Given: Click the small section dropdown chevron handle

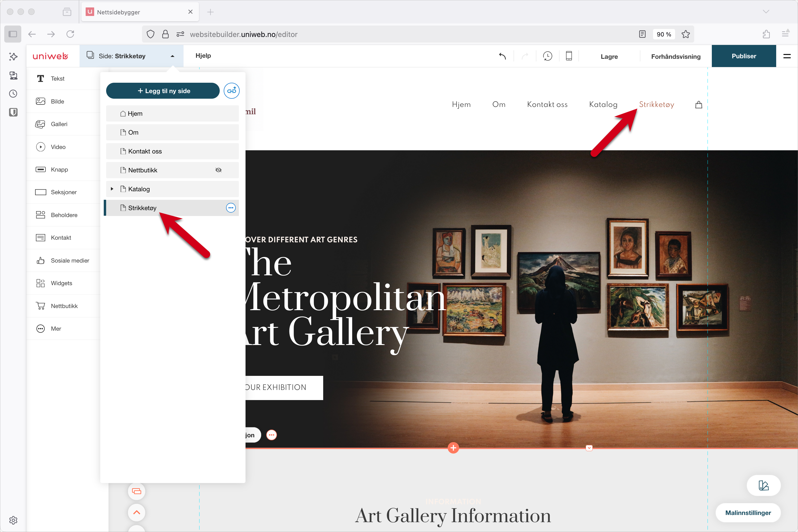Looking at the screenshot, I should coord(589,448).
